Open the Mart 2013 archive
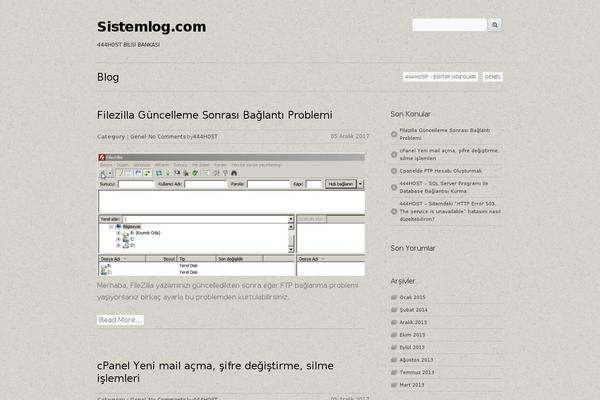The height and width of the screenshot is (400, 600). tap(412, 385)
